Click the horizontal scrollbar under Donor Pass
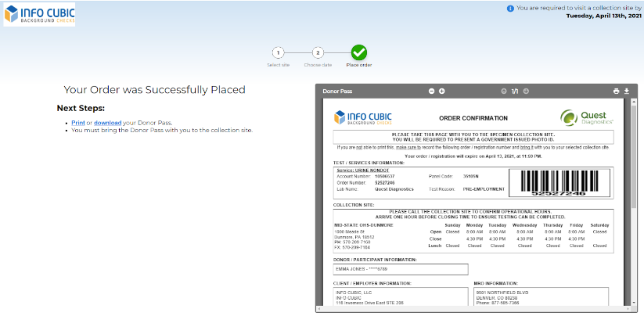Viewport: 644px width, 316px height. [x=473, y=309]
